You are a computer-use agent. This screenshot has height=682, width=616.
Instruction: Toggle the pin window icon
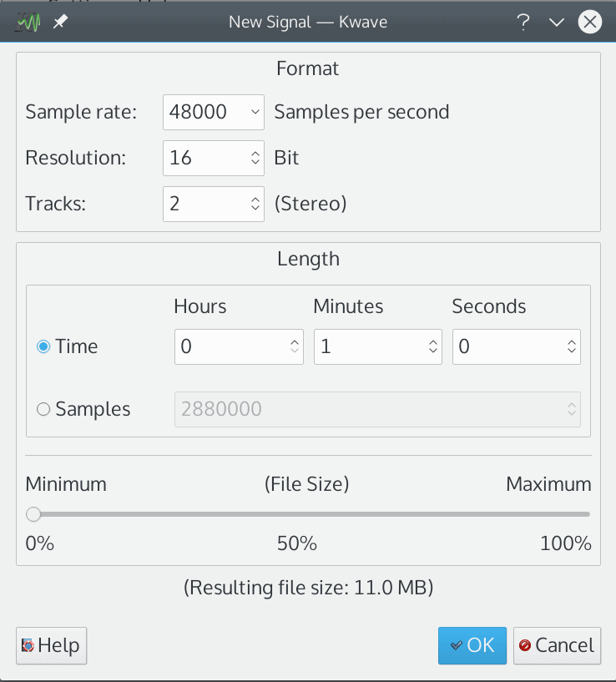pos(60,22)
